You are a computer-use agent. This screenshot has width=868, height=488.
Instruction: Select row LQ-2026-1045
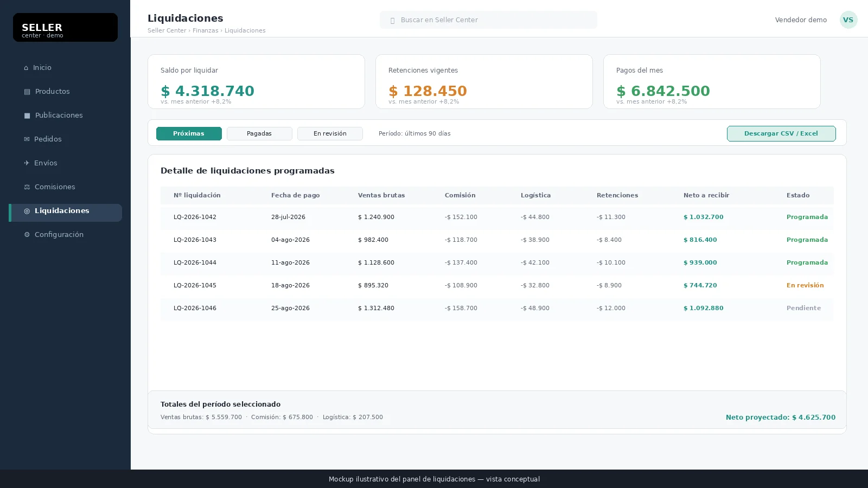497,286
